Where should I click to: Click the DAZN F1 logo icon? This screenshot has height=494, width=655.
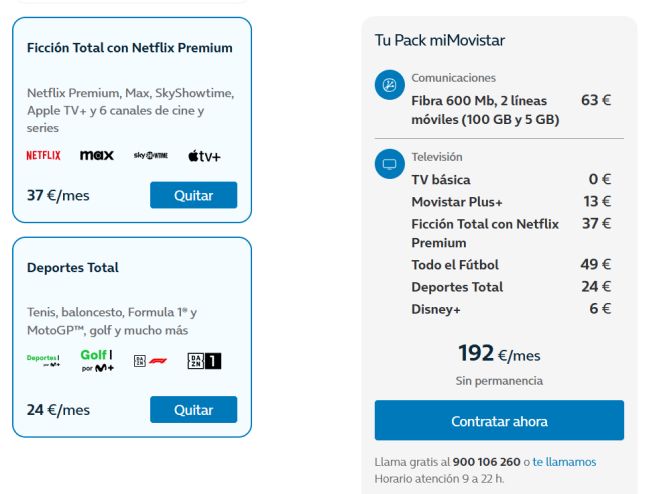(x=151, y=361)
